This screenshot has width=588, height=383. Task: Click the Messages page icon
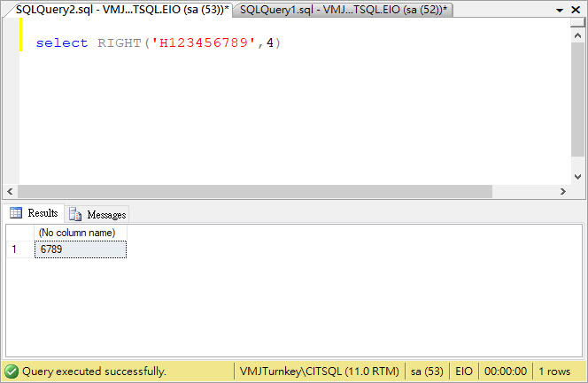tap(75, 214)
